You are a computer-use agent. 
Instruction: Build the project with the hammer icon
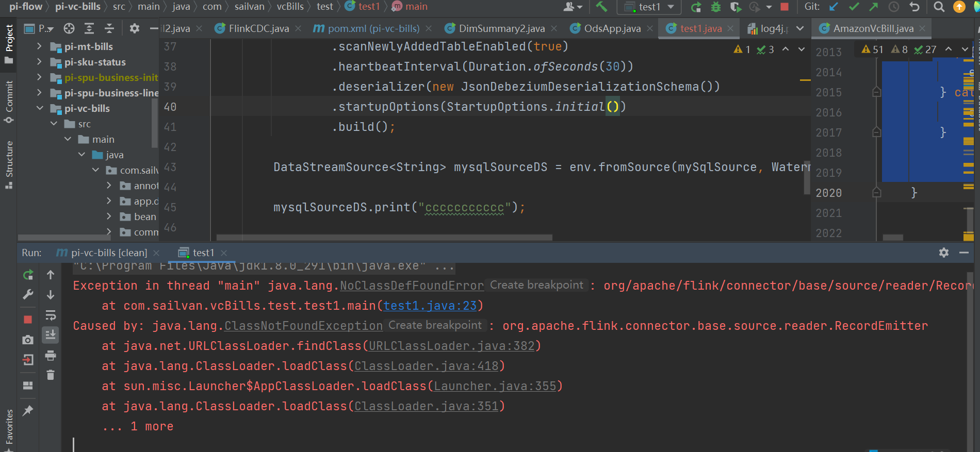601,7
